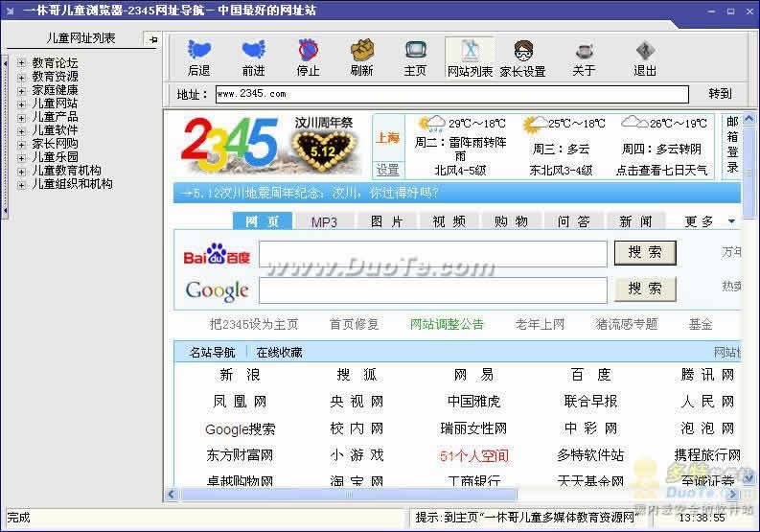Expand the 教育论坛 tree node

tap(21, 62)
